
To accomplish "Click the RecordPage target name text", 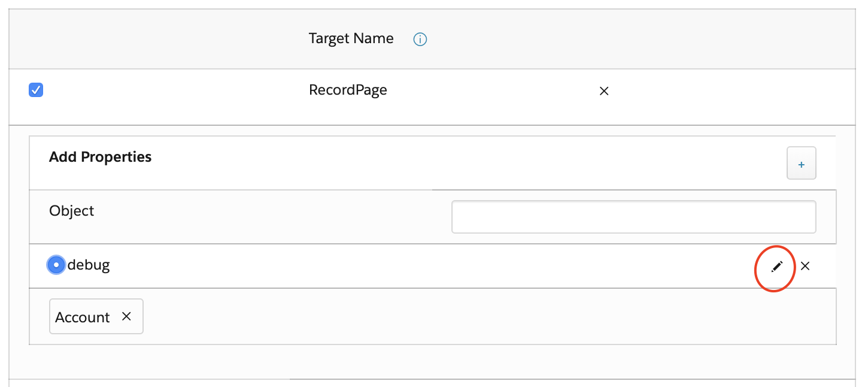I will click(x=348, y=90).
